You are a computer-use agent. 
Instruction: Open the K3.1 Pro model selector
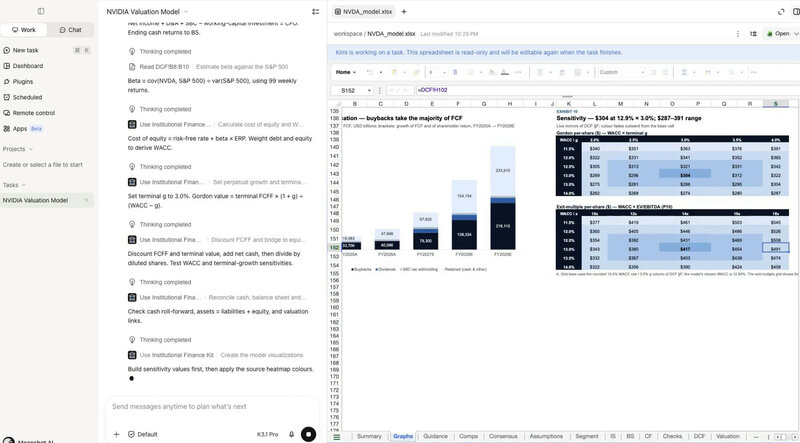coord(267,434)
